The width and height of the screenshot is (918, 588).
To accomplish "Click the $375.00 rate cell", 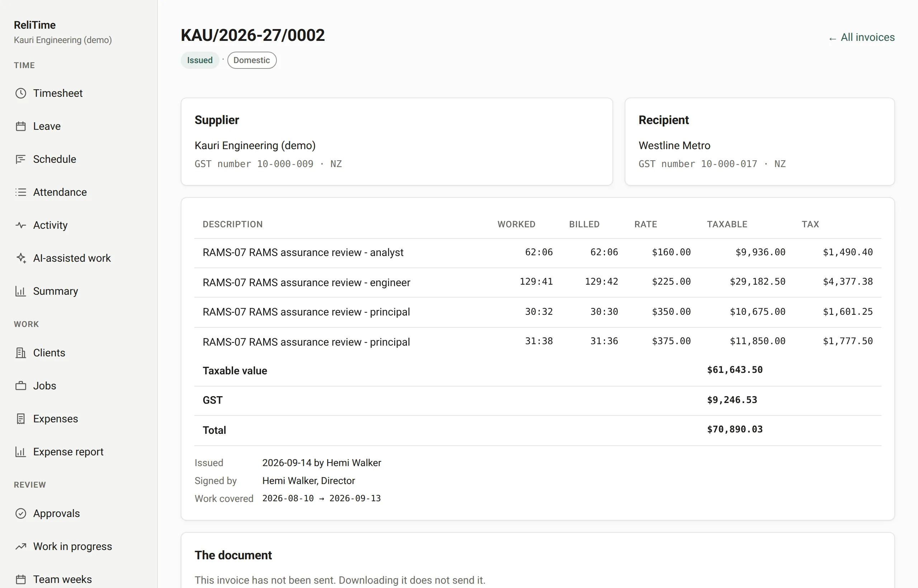I will click(671, 341).
